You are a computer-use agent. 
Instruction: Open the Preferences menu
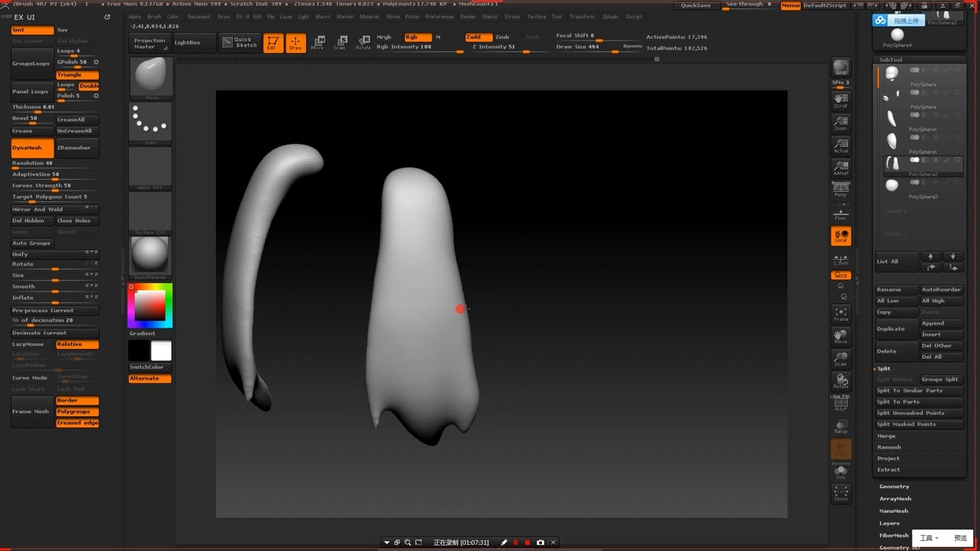point(439,16)
